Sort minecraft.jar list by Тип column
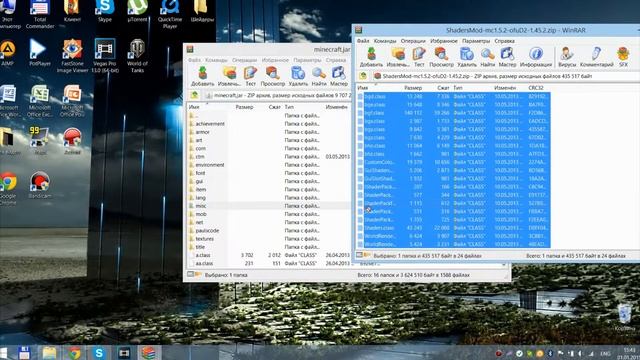Image resolution: width=640 pixels, height=360 pixels. (x=289, y=107)
